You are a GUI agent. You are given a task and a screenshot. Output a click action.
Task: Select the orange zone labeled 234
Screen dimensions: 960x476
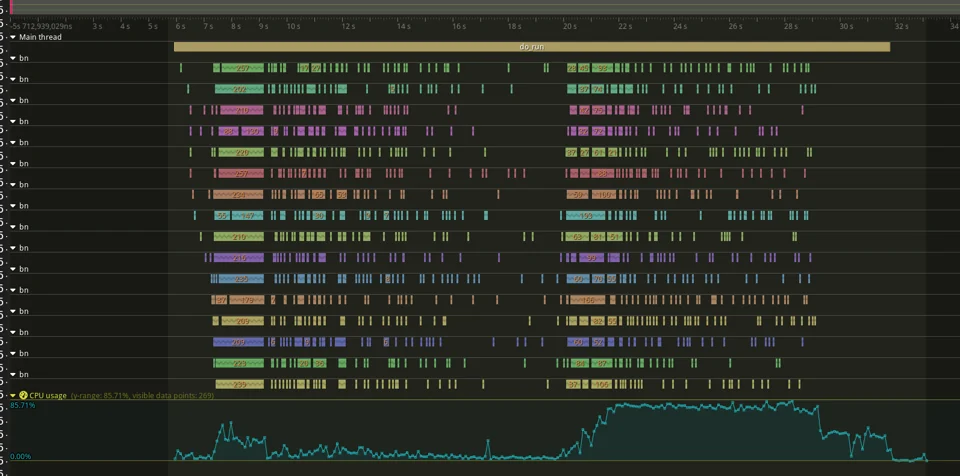[x=238, y=195]
